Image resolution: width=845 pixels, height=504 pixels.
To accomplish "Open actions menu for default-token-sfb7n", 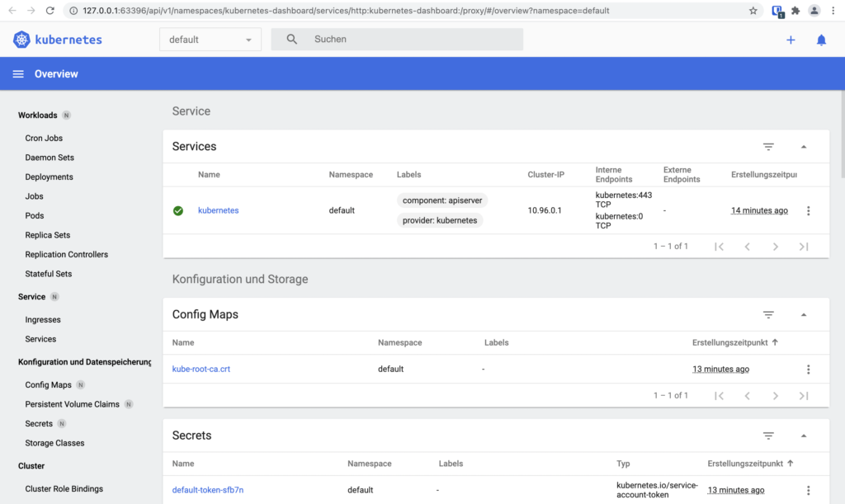I will [809, 490].
